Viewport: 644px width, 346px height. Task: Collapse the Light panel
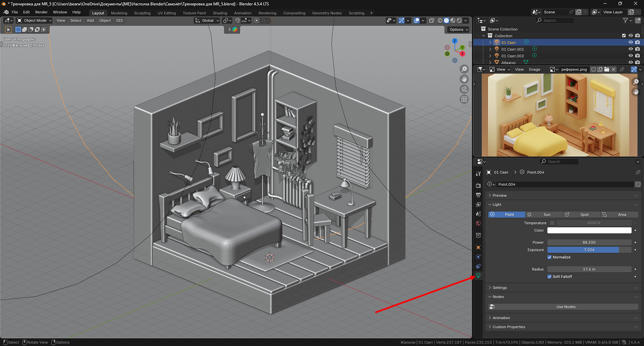point(497,205)
